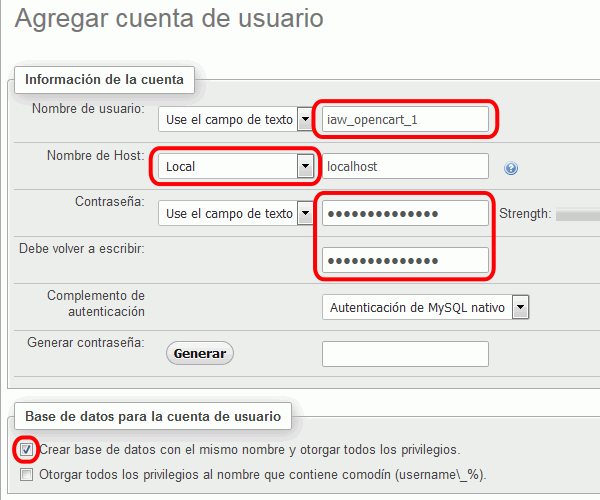Open the Contraseña type dropdown

pos(236,213)
